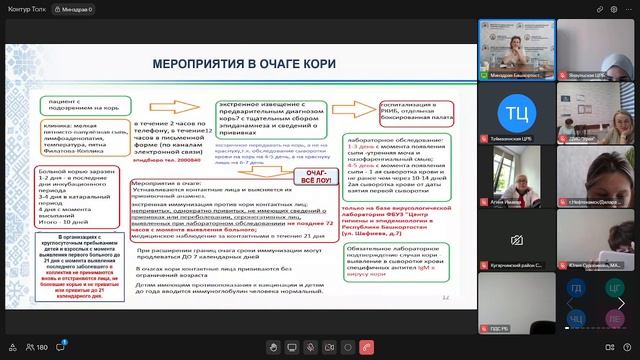Toggle the disabled camera button
Screen dimensions: 640x360
(x=329, y=347)
